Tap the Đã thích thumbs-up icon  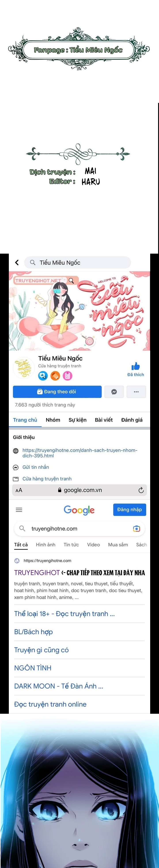tap(135, 366)
